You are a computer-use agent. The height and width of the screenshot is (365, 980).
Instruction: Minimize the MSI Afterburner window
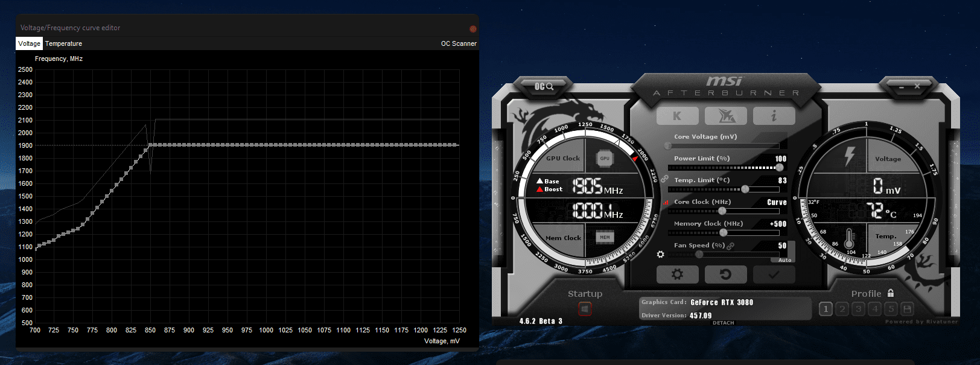(902, 87)
